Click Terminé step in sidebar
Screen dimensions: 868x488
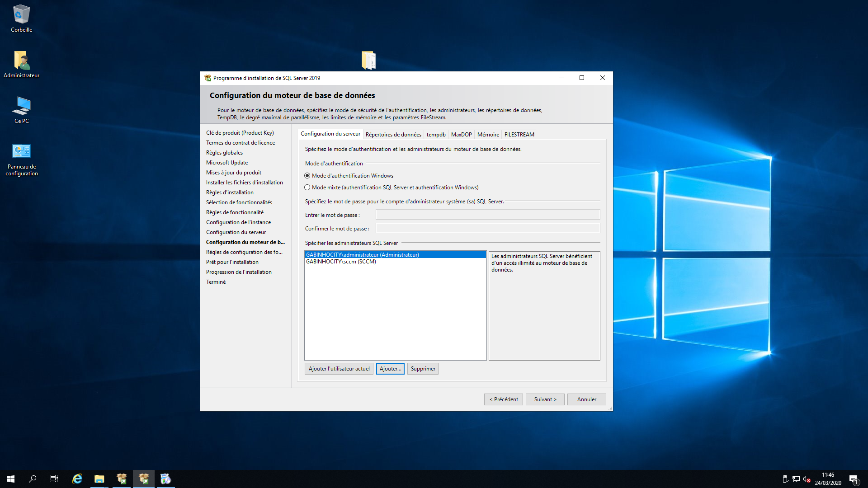216,282
